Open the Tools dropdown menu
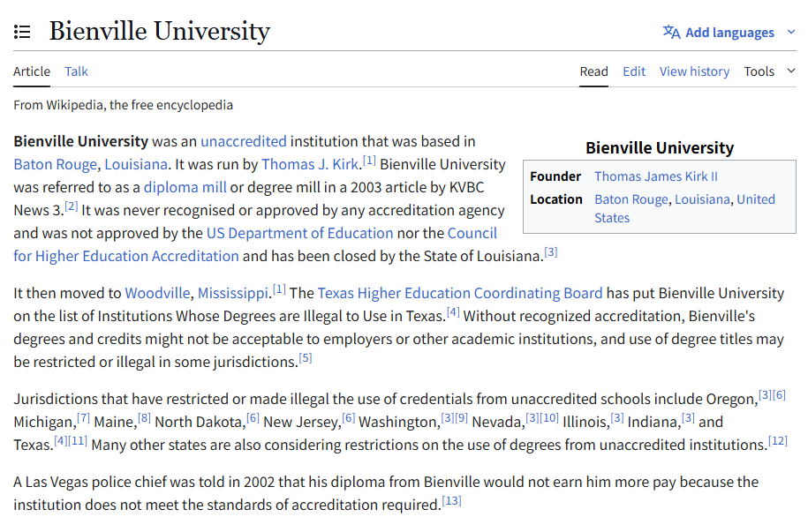 768,71
